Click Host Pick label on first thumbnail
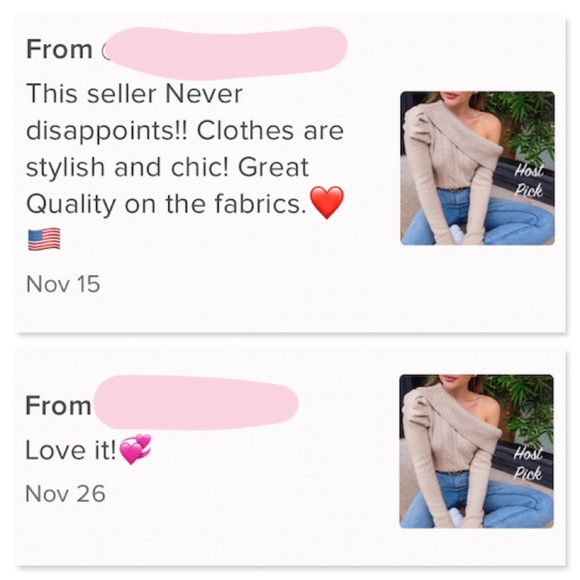The width and height of the screenshot is (580, 580). [x=529, y=181]
